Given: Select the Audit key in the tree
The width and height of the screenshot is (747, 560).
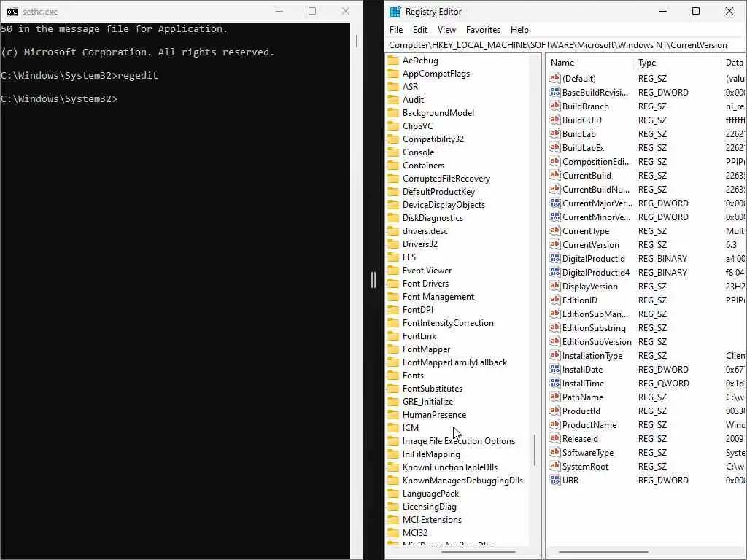Looking at the screenshot, I should 413,99.
